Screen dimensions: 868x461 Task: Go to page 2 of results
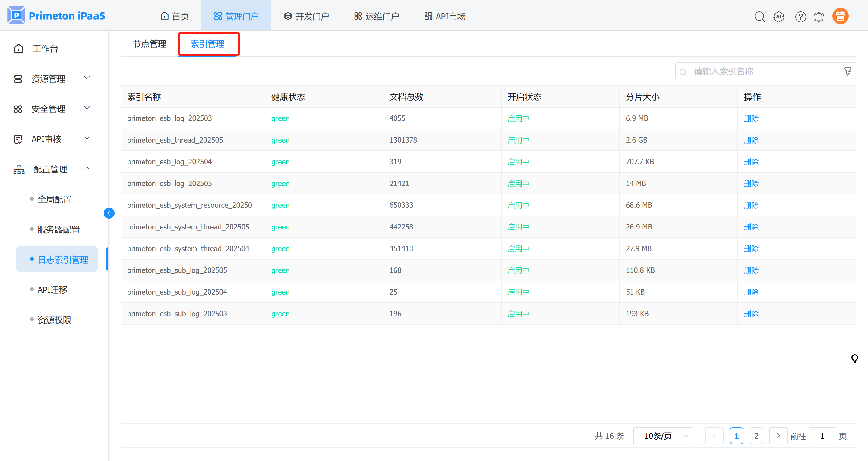pos(756,436)
